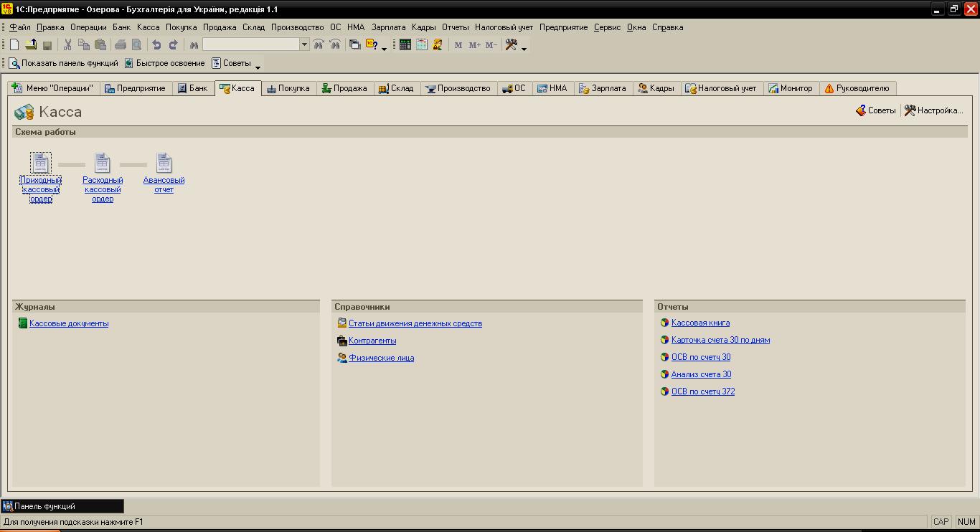Click the Copy icon in toolbar
The width and height of the screenshot is (980, 532).
tap(84, 44)
